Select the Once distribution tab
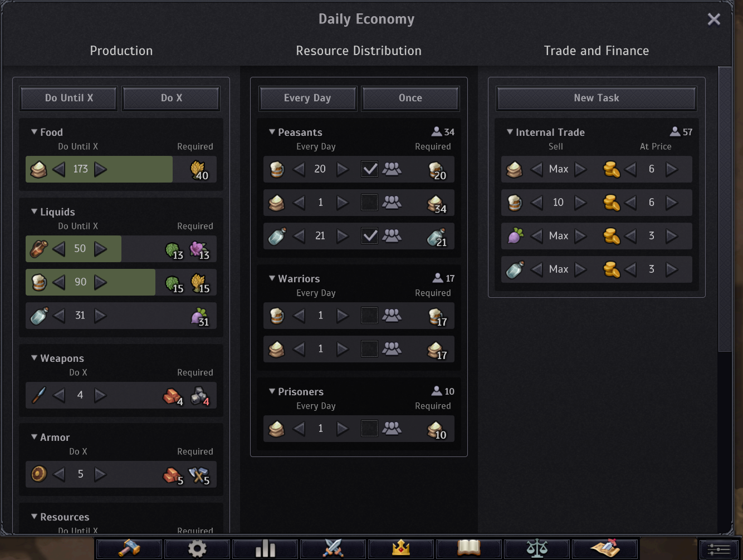This screenshot has width=743, height=560. [x=410, y=98]
